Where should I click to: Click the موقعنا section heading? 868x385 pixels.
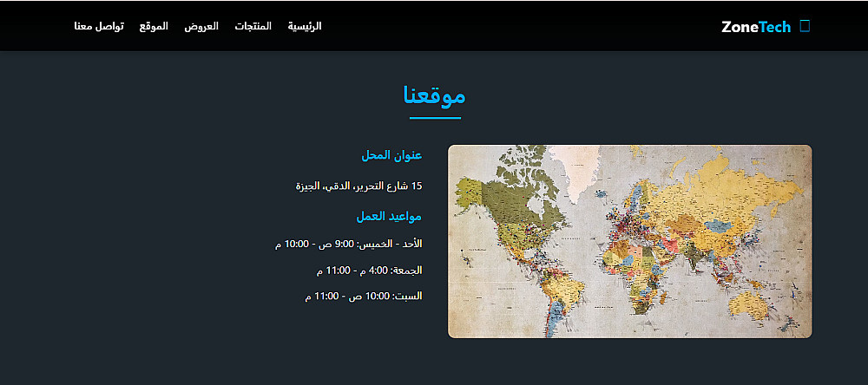tap(435, 95)
